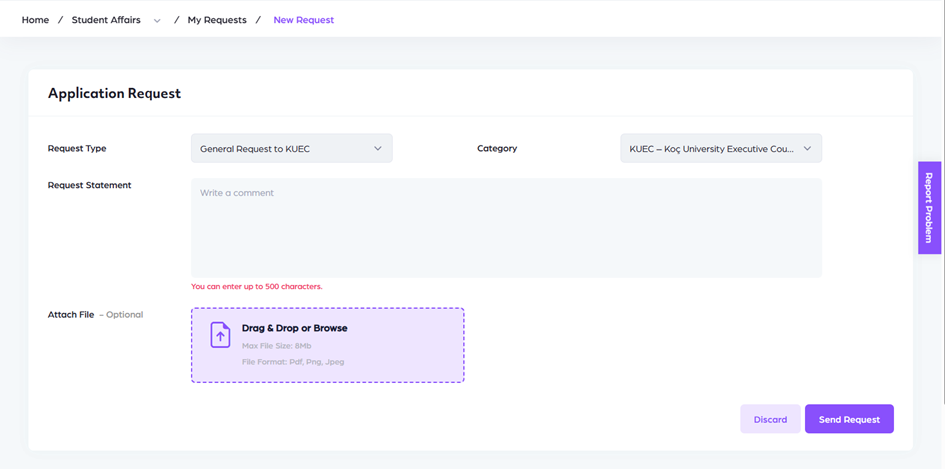This screenshot has height=469, width=945.
Task: Click the chevron in the Category dropdown
Action: [x=807, y=149]
